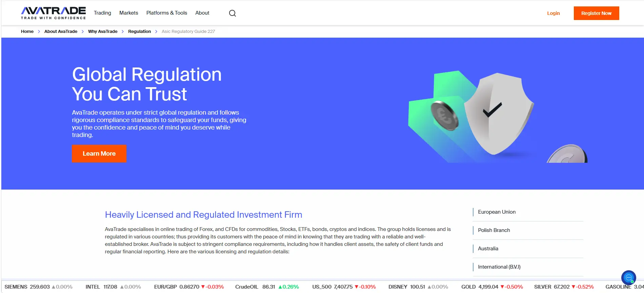Click the DISNEY ticker quote
644x293 pixels.
coord(418,287)
